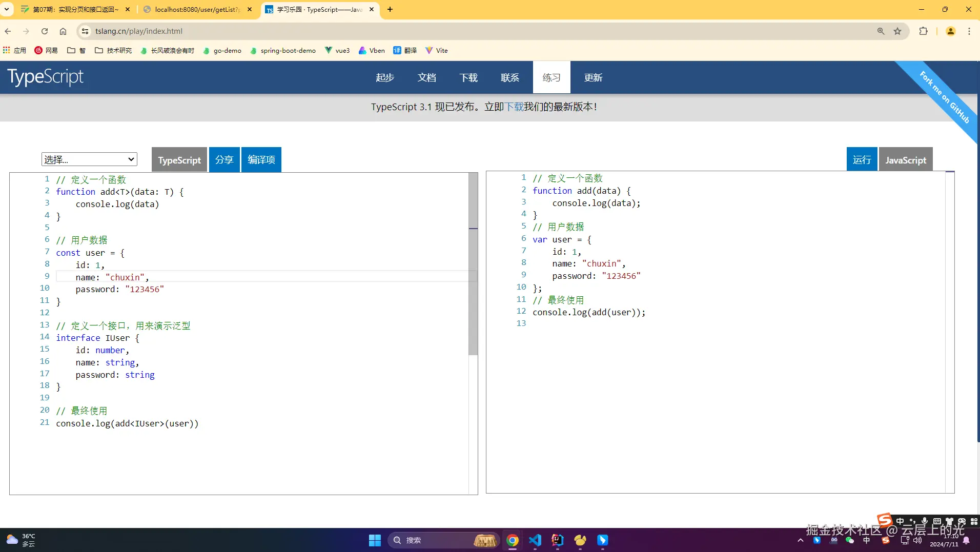
Task: Open the browser home icon
Action: pos(63,31)
